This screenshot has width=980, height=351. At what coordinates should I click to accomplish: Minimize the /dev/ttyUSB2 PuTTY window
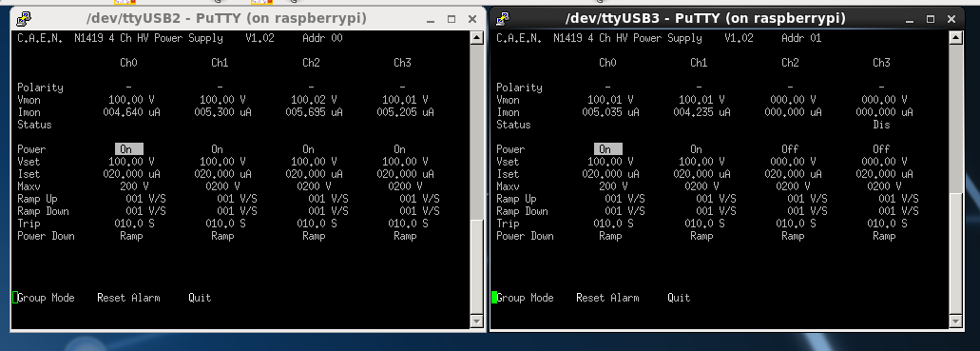(x=430, y=19)
